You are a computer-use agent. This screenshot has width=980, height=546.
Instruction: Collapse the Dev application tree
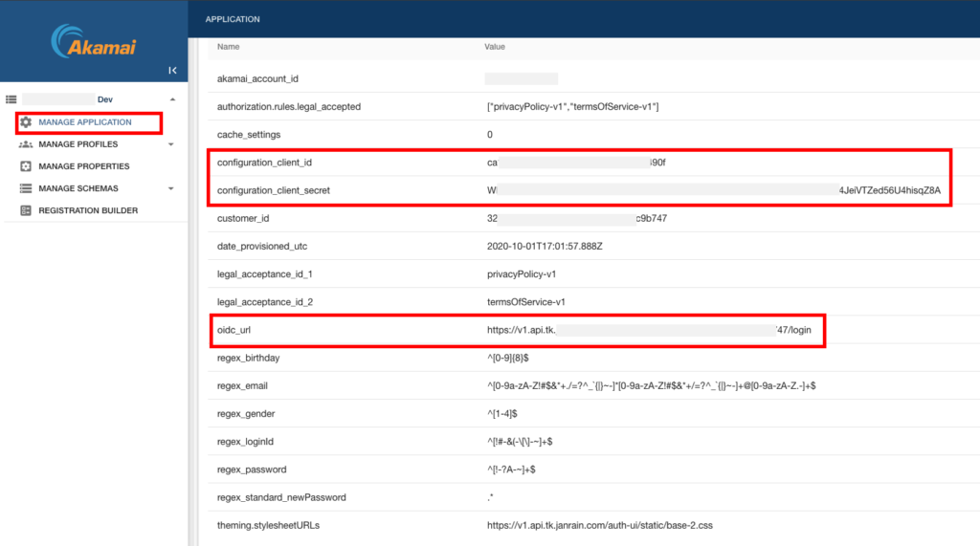pyautogui.click(x=172, y=99)
